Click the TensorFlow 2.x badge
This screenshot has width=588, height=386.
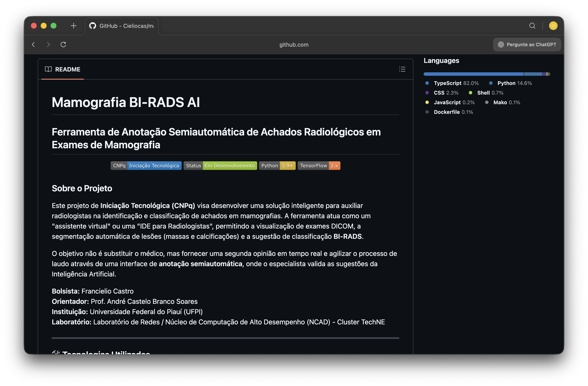coord(319,166)
